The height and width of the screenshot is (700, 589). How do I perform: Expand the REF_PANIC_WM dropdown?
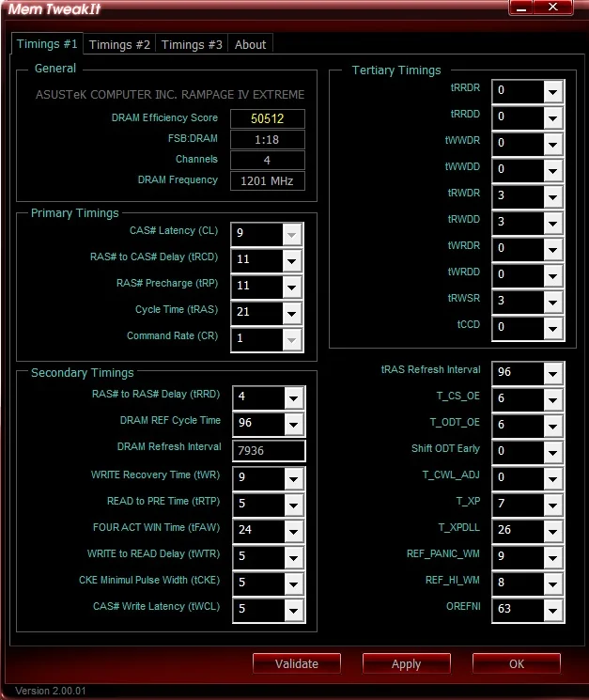(553, 557)
